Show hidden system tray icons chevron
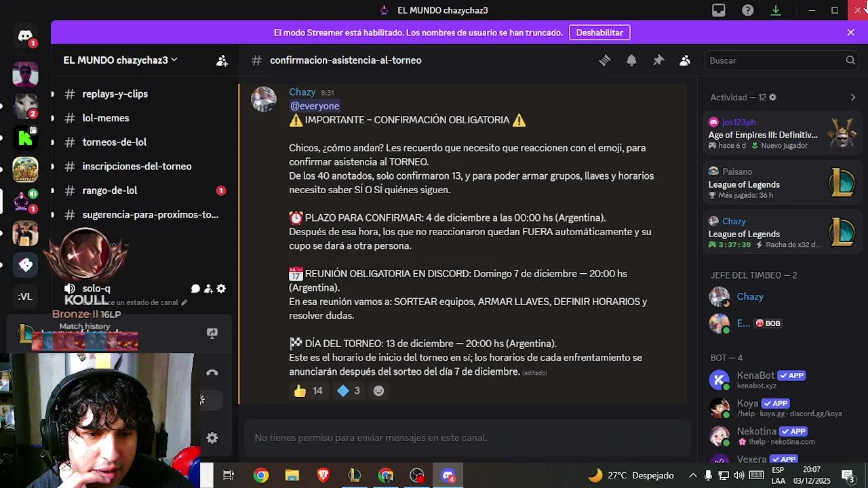868x488 pixels. (693, 475)
